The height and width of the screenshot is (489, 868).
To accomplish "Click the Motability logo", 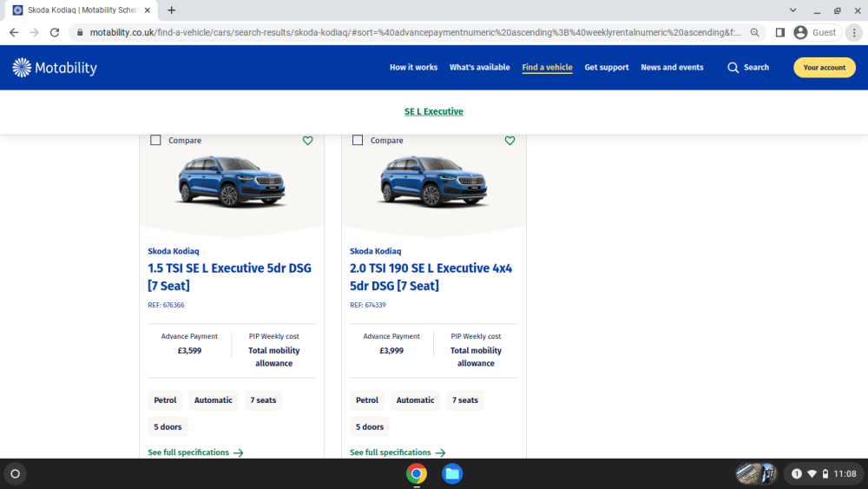I will tap(55, 68).
